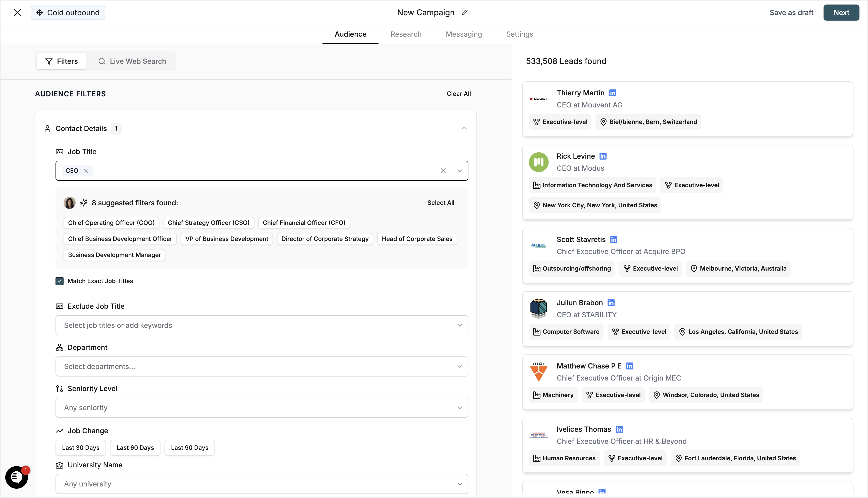868x498 pixels.
Task: Click the pencil icon to rename New Campaign
Action: pyautogui.click(x=465, y=12)
